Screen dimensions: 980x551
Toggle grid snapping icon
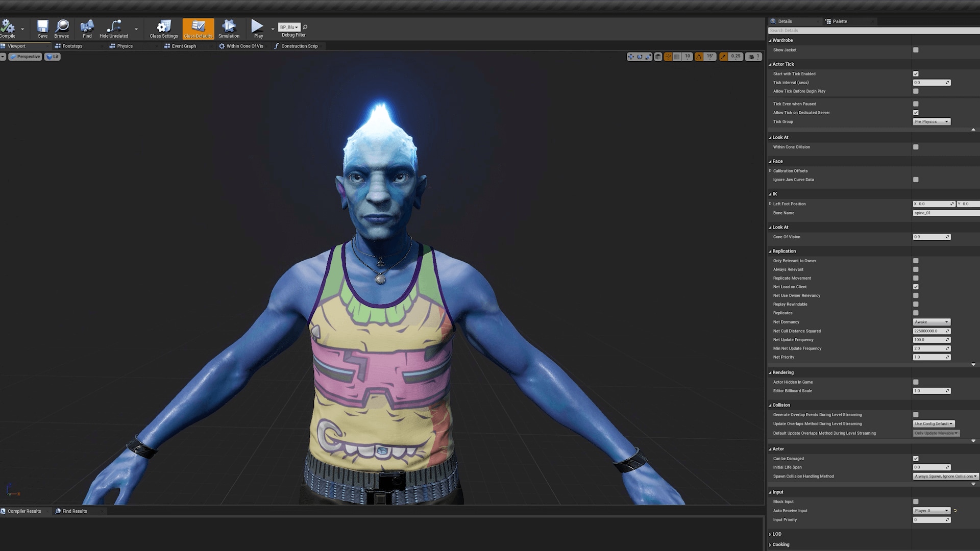[x=677, y=57]
